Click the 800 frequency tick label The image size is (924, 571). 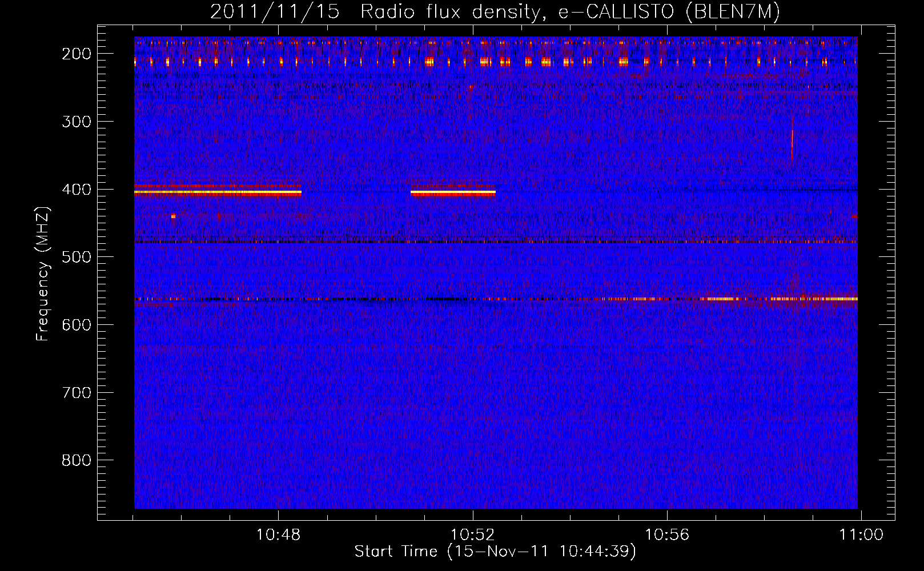click(x=77, y=460)
